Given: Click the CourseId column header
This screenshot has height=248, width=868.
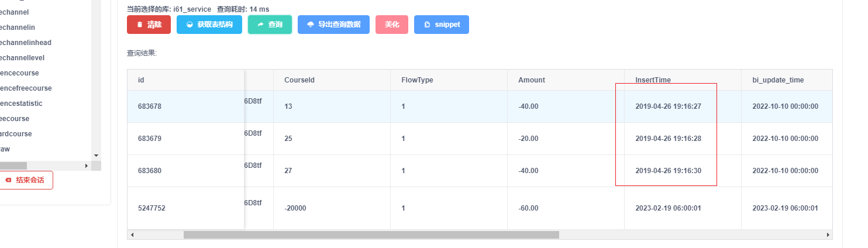Looking at the screenshot, I should (x=299, y=80).
